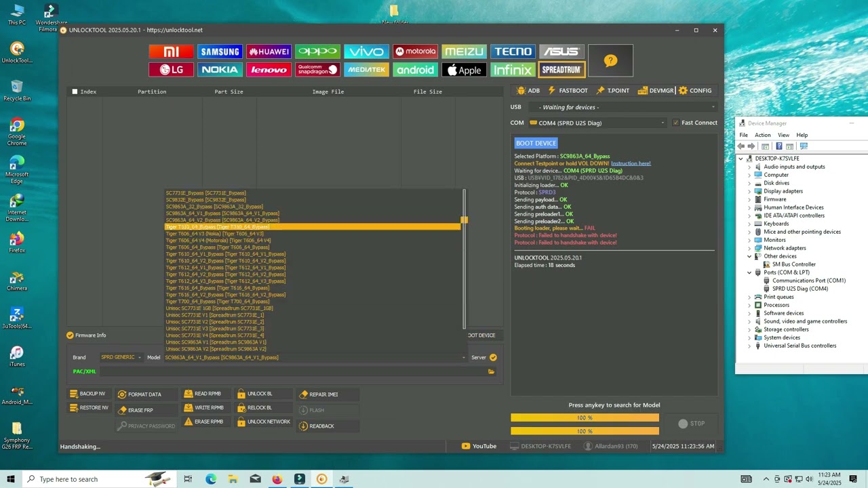The height and width of the screenshot is (488, 868).
Task: Open the CONFIG tab
Action: coord(695,90)
